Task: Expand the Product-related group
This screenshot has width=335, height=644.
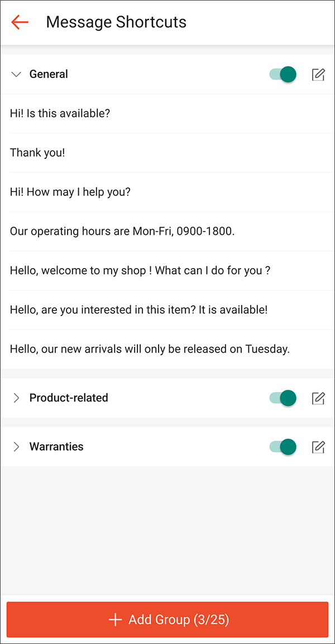Action: pyautogui.click(x=16, y=398)
